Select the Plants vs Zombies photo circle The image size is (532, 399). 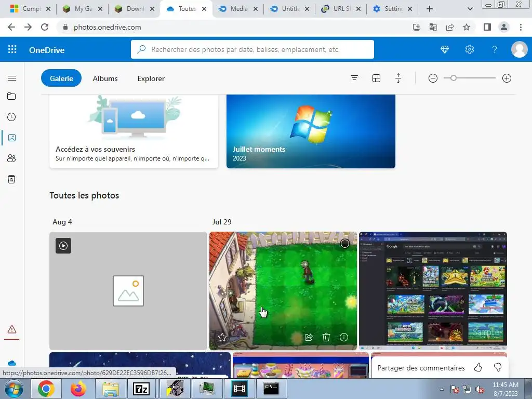click(345, 244)
